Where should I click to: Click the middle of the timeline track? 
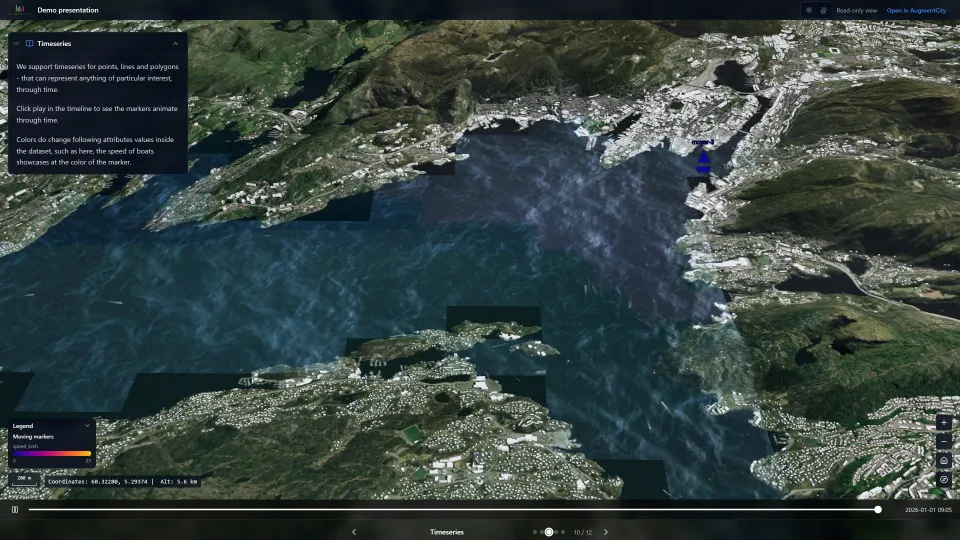click(x=453, y=509)
